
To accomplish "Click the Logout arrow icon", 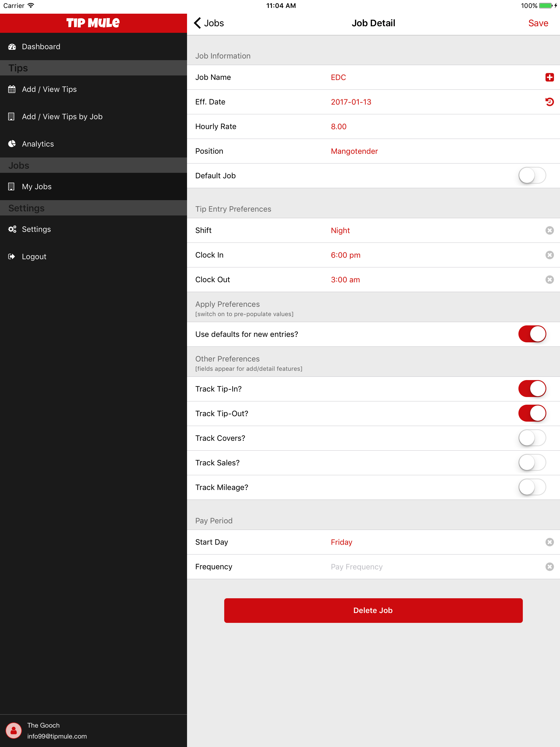I will pos(11,257).
